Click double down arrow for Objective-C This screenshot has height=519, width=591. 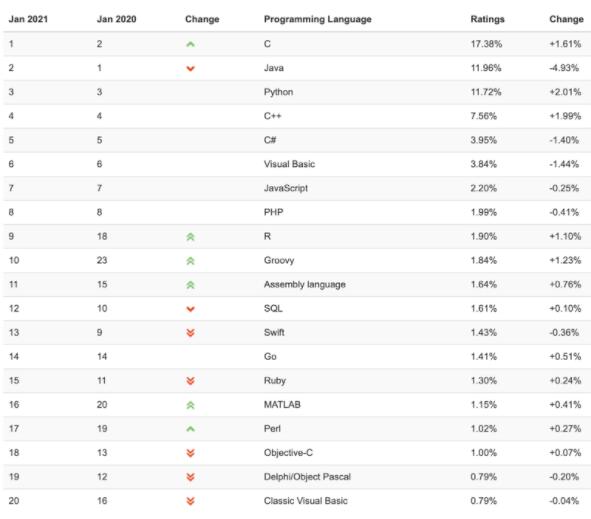190,453
